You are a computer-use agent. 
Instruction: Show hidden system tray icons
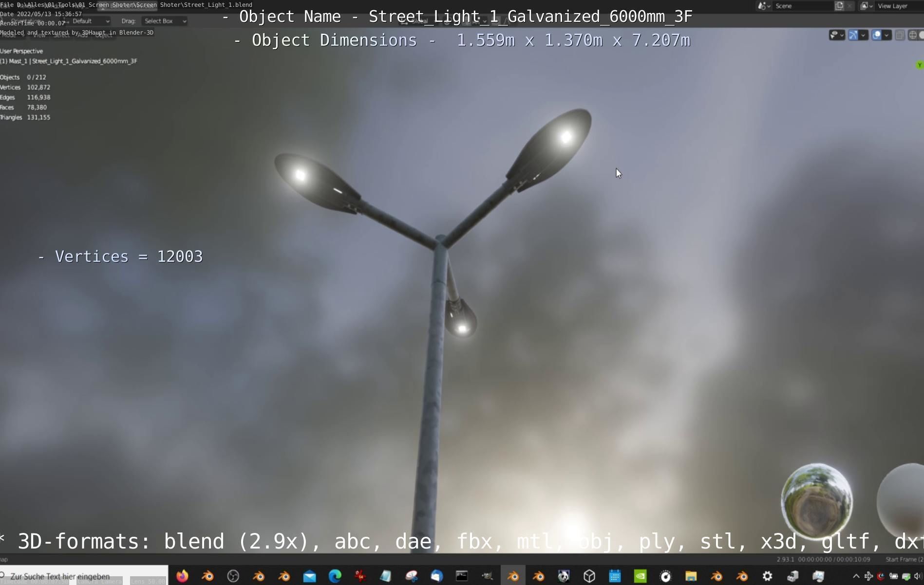pos(856,576)
